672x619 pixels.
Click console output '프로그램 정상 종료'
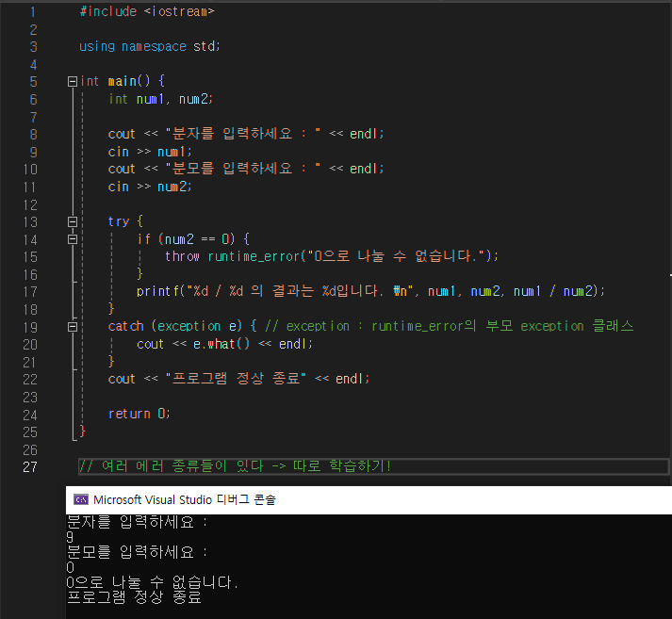134,596
